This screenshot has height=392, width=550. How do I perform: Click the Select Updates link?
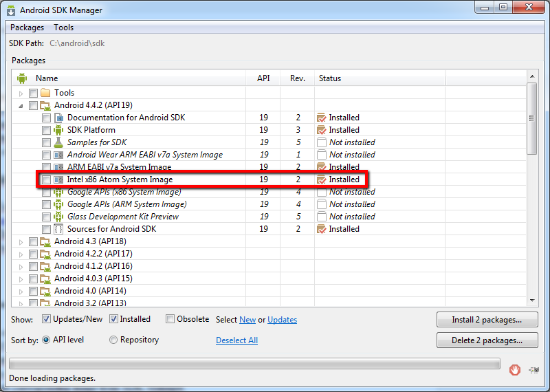[282, 320]
